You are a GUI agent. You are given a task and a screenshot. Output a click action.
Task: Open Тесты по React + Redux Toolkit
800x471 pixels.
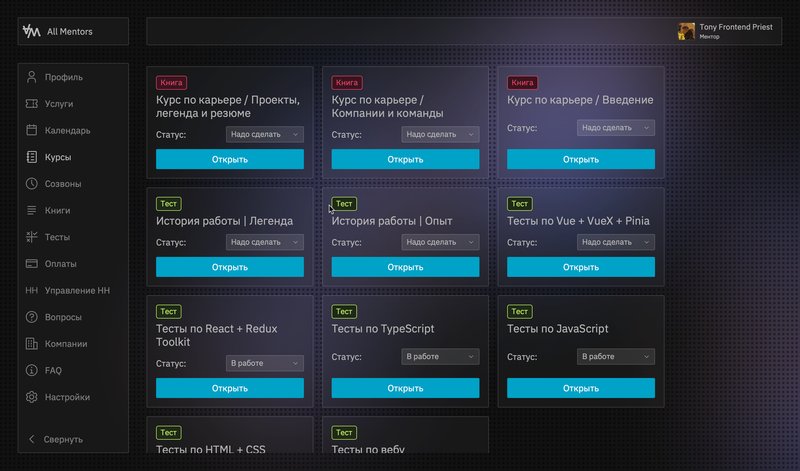[230, 388]
